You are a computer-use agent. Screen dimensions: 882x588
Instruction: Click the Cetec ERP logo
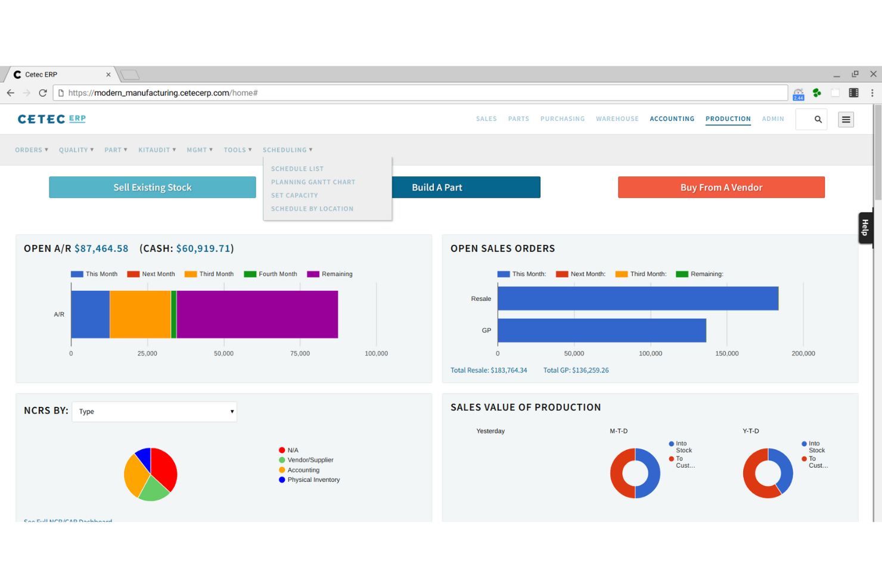click(x=51, y=119)
